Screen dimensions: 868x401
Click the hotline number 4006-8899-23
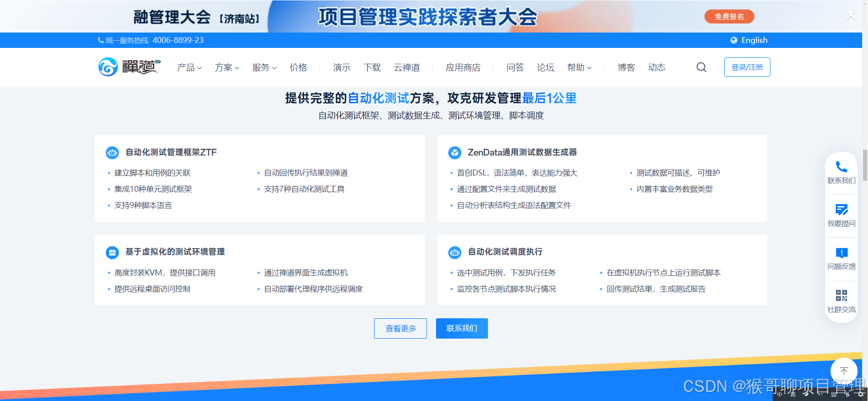click(x=178, y=40)
